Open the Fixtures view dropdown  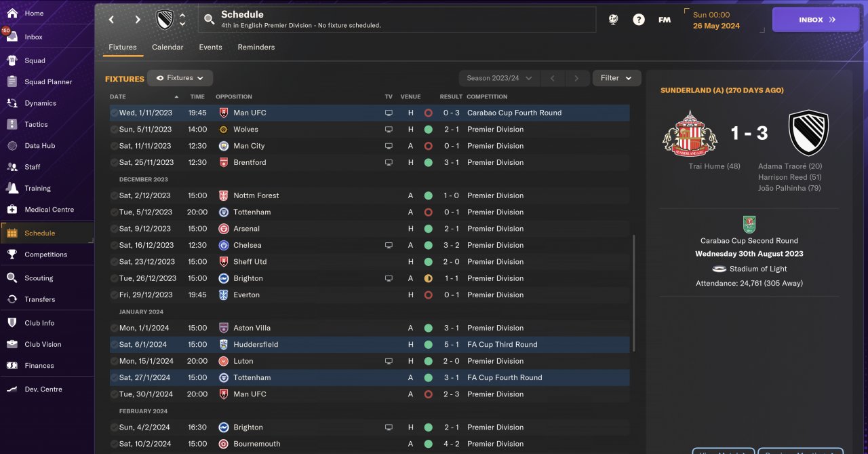point(180,78)
